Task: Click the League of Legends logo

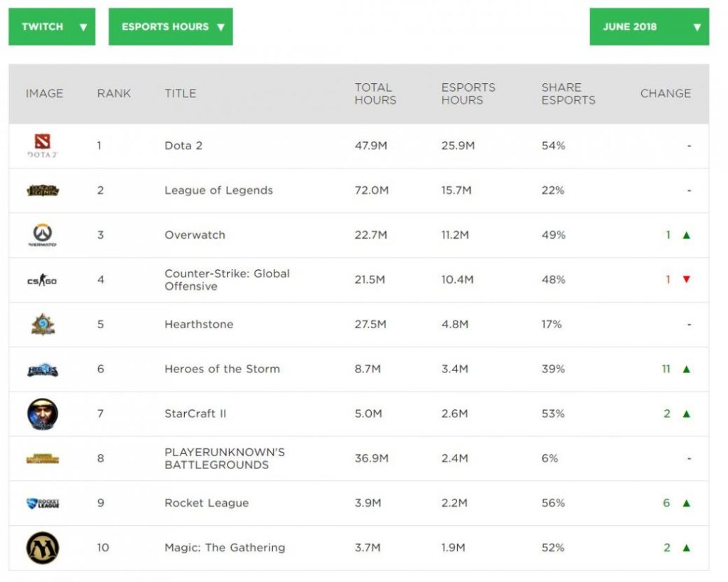Action: pyautogui.click(x=43, y=190)
